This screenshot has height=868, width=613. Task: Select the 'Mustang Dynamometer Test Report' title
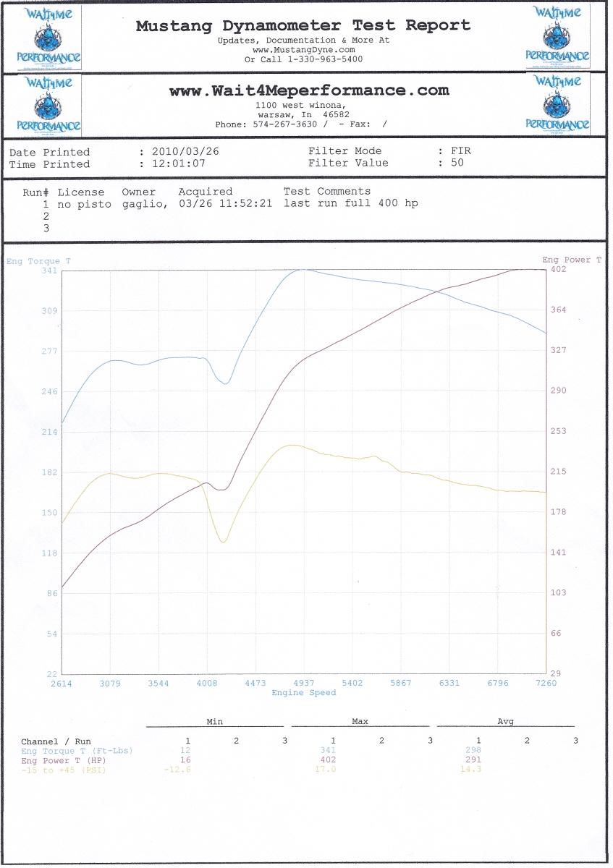[x=303, y=26]
